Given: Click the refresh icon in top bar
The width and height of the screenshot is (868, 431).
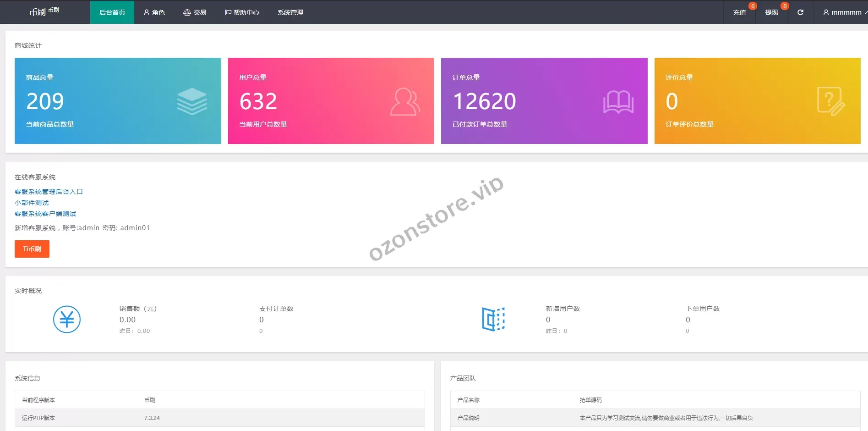Looking at the screenshot, I should [x=800, y=12].
